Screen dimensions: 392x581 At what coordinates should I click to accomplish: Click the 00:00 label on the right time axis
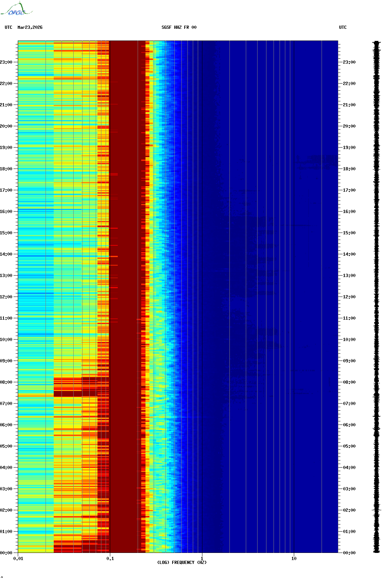tap(349, 553)
